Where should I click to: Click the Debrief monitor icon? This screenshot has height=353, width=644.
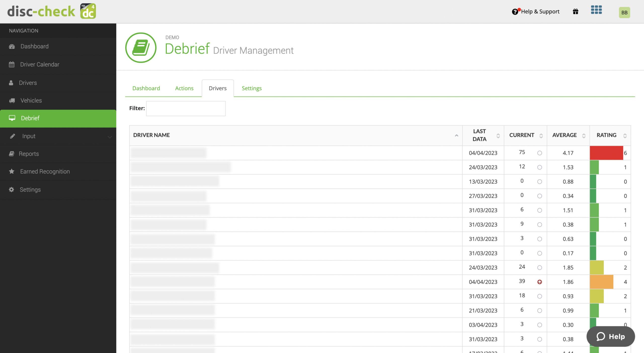tap(12, 118)
